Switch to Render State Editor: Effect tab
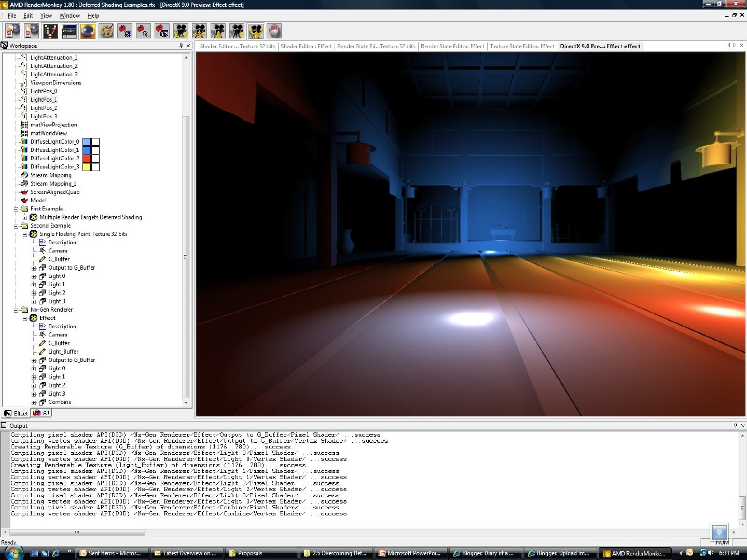Image resolution: width=747 pixels, height=560 pixels. click(452, 46)
